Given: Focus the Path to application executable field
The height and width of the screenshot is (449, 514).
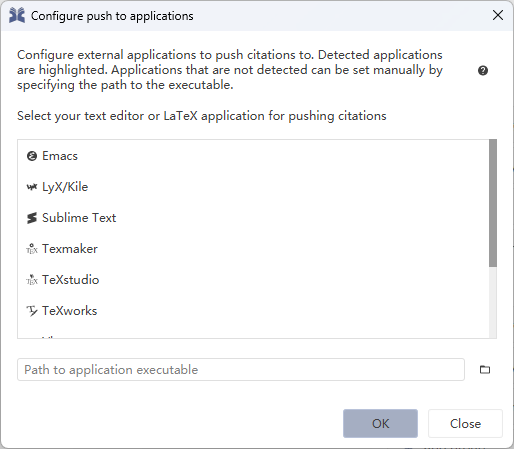Looking at the screenshot, I should 241,369.
